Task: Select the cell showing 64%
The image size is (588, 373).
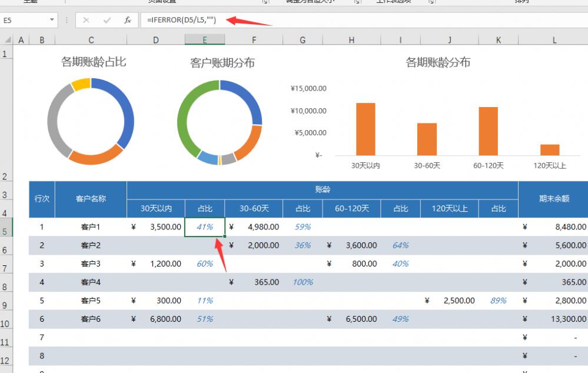Action: 400,245
